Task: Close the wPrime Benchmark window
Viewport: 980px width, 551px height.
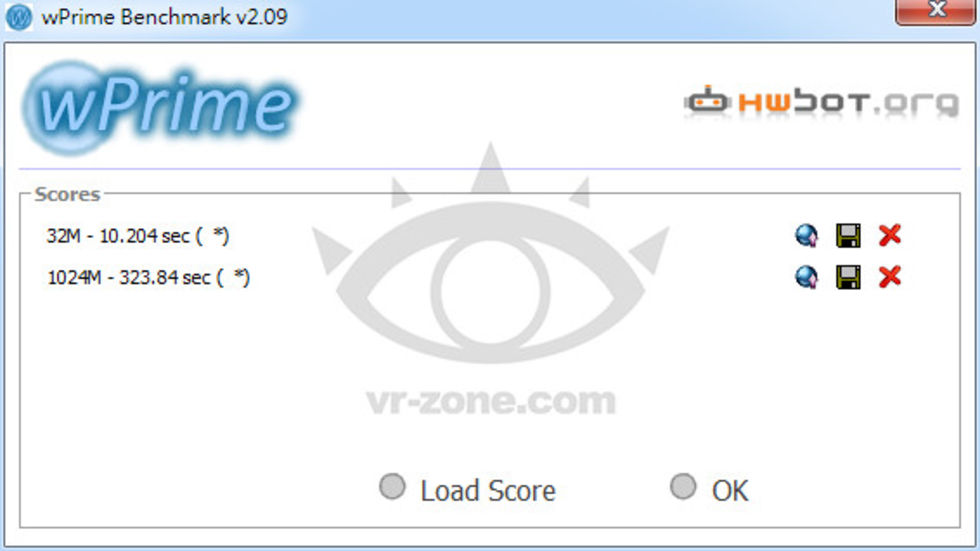Action: click(936, 11)
